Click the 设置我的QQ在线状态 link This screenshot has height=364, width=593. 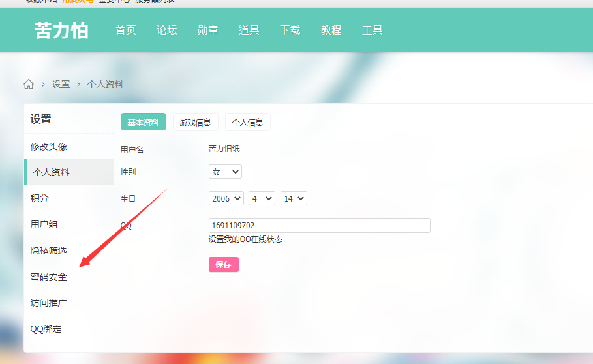pyautogui.click(x=245, y=239)
